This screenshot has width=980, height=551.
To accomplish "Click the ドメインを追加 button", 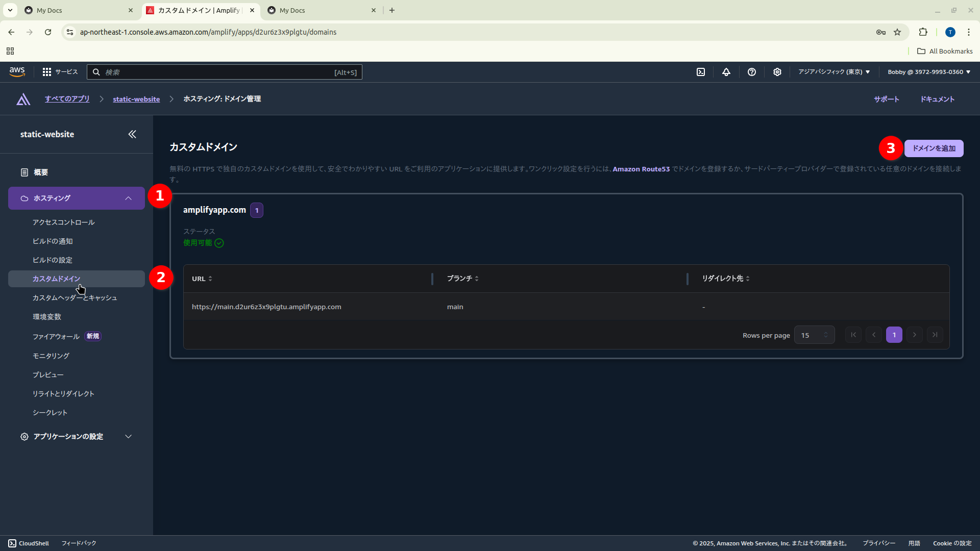I will pos(934,148).
